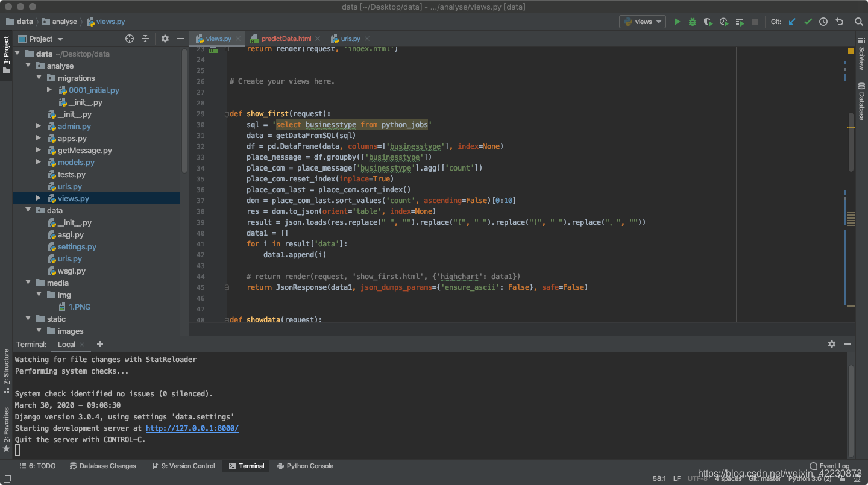Open the views run configuration dropdown
Viewport: 868px width, 485px height.
[x=643, y=22]
